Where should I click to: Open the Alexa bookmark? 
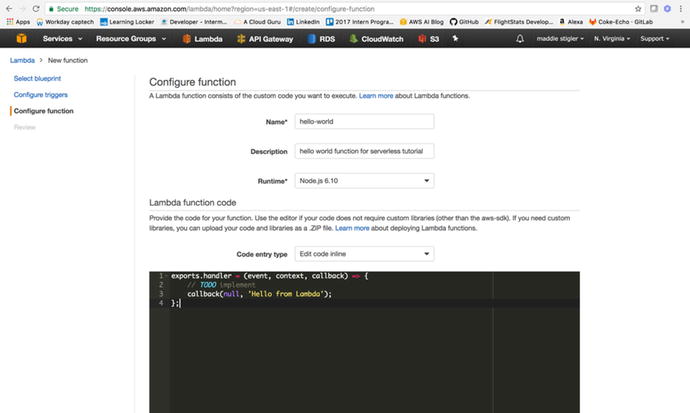[571, 22]
